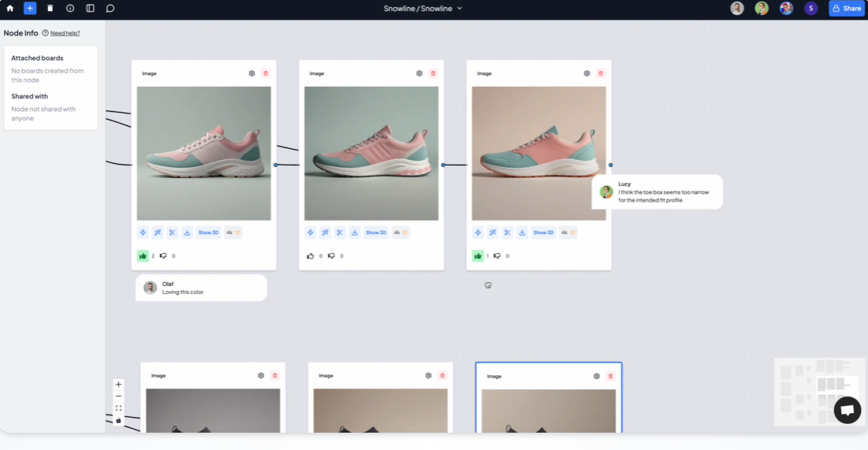
Task: Open the Need help? link
Action: 65,33
